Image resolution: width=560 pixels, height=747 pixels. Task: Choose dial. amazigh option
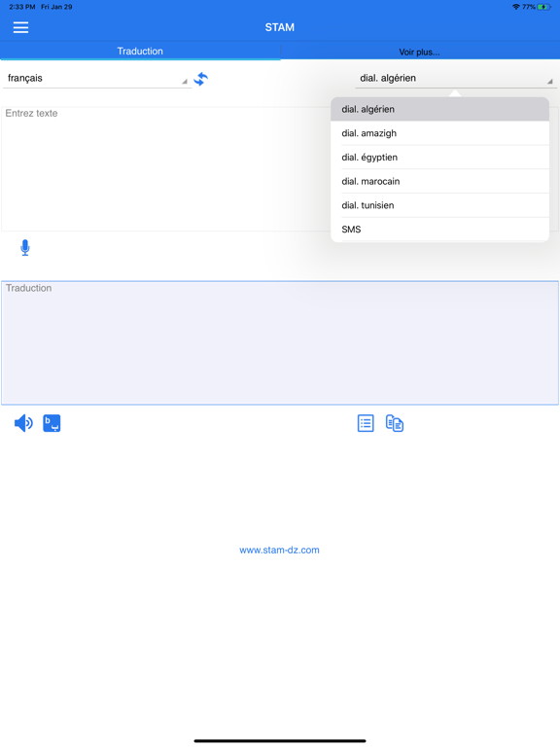(x=440, y=133)
